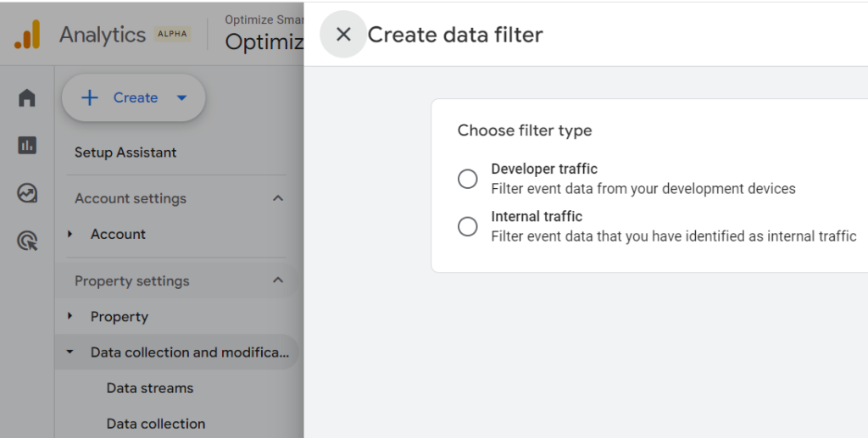Open the Advertising cursor target icon
Screen dimensions: 868x438
point(27,241)
